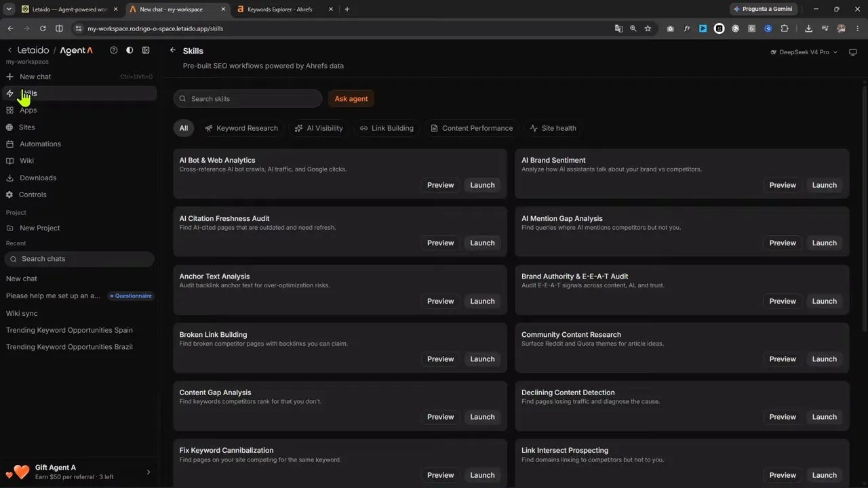Select the AI Visibility filter tab
The image size is (868, 488).
[x=318, y=128]
